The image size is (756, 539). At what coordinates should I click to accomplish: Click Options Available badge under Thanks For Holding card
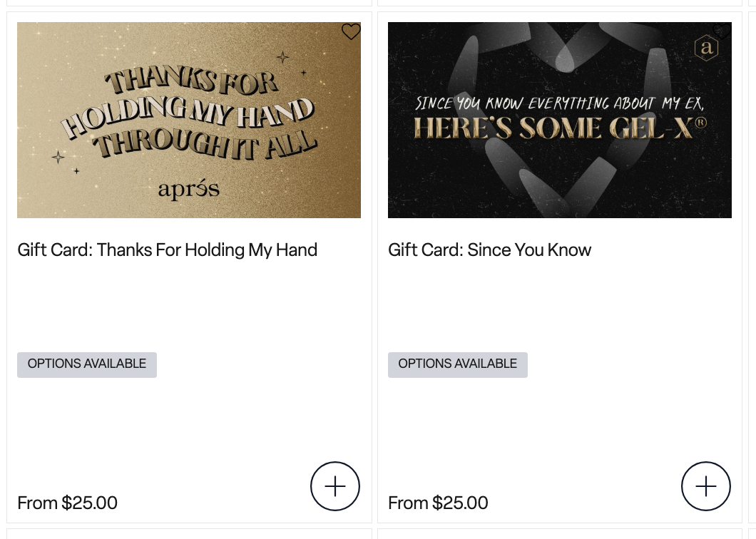pyautogui.click(x=87, y=364)
